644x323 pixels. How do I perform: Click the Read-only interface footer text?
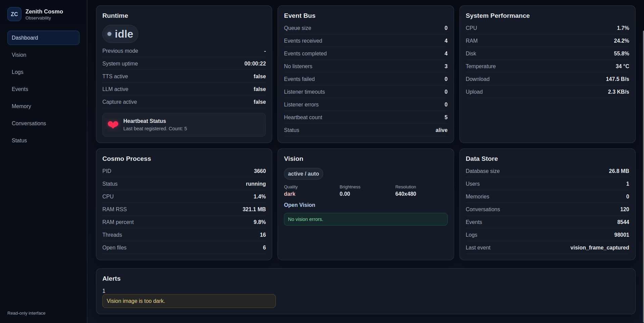[26, 313]
